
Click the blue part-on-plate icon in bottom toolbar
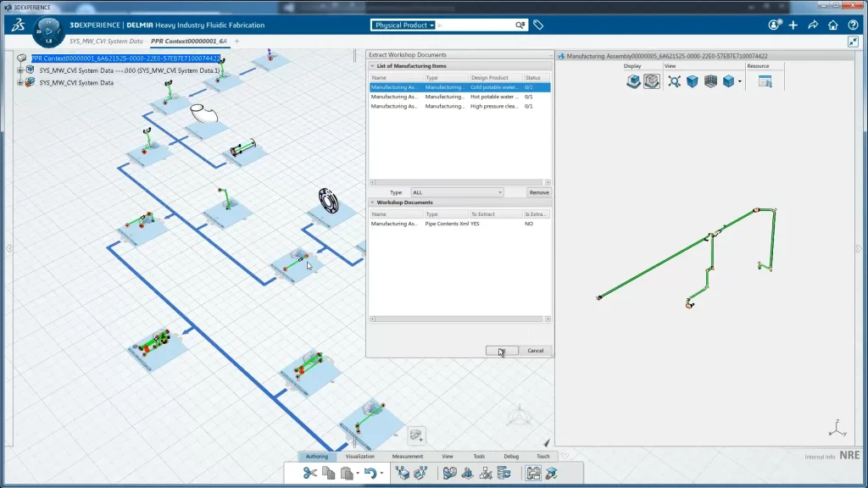click(x=468, y=473)
